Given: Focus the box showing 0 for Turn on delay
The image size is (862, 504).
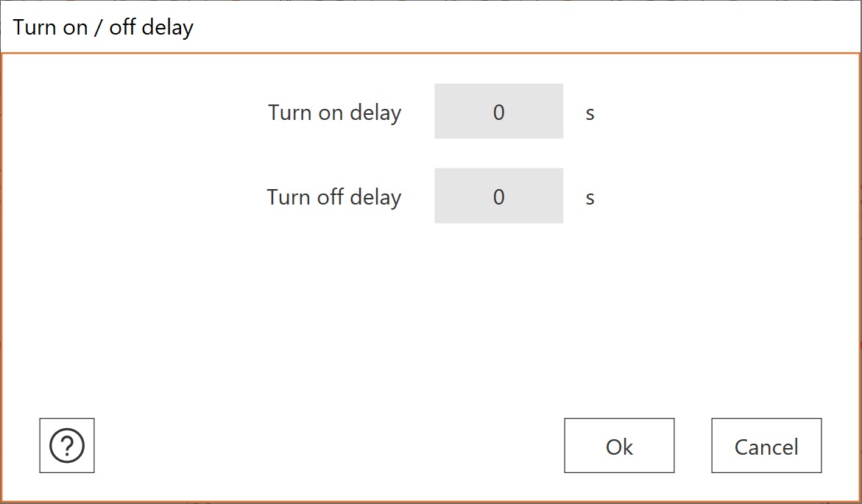Looking at the screenshot, I should (x=498, y=112).
